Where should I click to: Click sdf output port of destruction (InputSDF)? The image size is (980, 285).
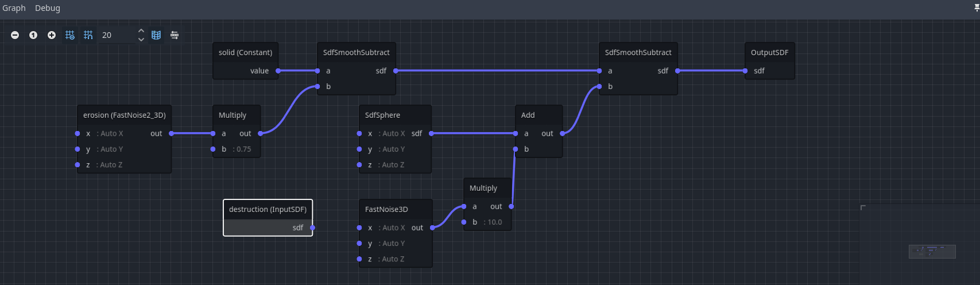coord(312,228)
